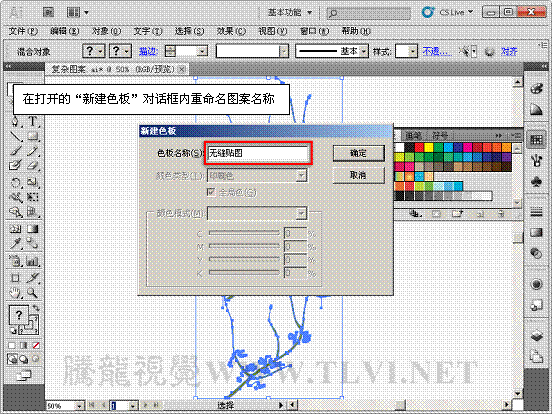Select the Eyedropper tool

(x=15, y=244)
